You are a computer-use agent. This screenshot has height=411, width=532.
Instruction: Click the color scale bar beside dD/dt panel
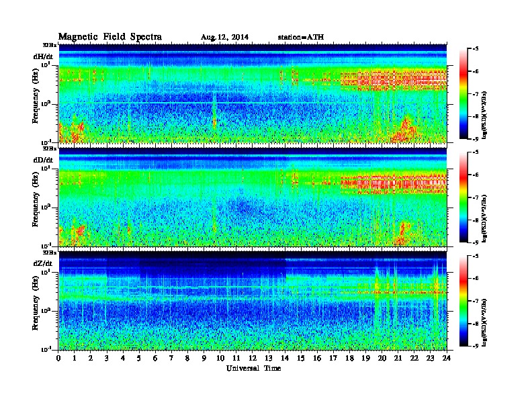pos(463,197)
